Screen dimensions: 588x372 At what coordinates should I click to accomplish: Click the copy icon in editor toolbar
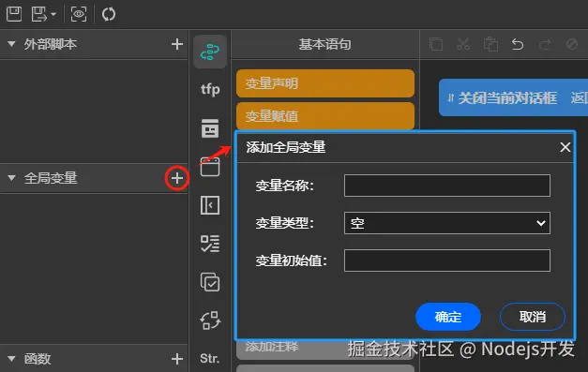pos(436,44)
